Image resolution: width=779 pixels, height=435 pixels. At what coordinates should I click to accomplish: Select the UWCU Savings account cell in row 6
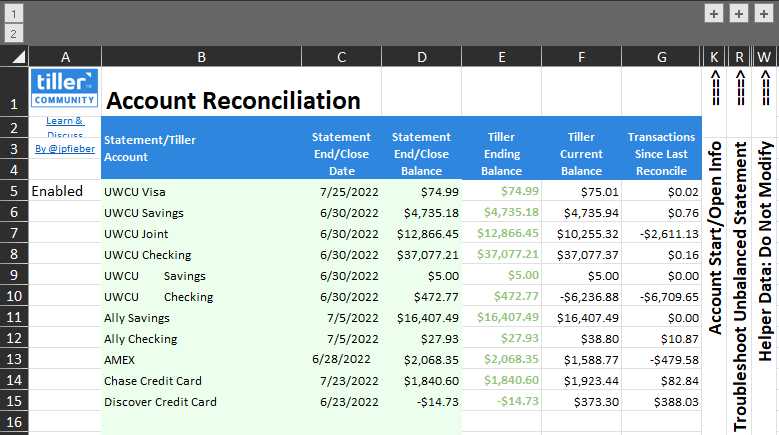click(x=201, y=213)
